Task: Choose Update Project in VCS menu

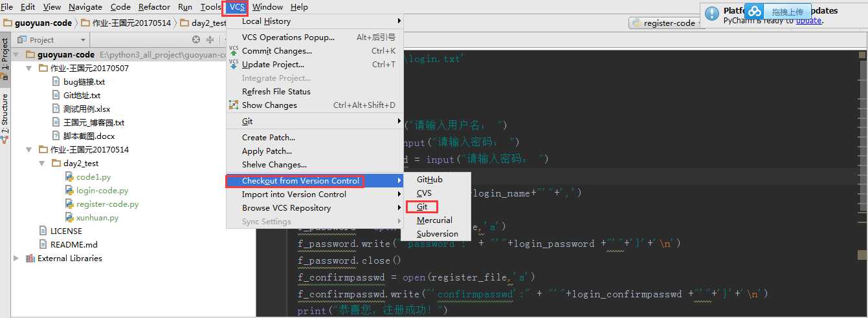Action: point(315,64)
